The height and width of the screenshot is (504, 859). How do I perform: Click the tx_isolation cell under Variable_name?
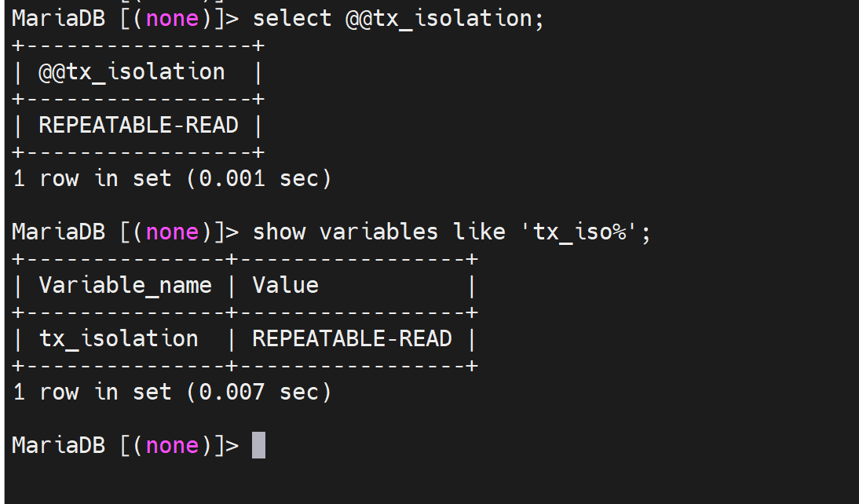pyautogui.click(x=119, y=338)
